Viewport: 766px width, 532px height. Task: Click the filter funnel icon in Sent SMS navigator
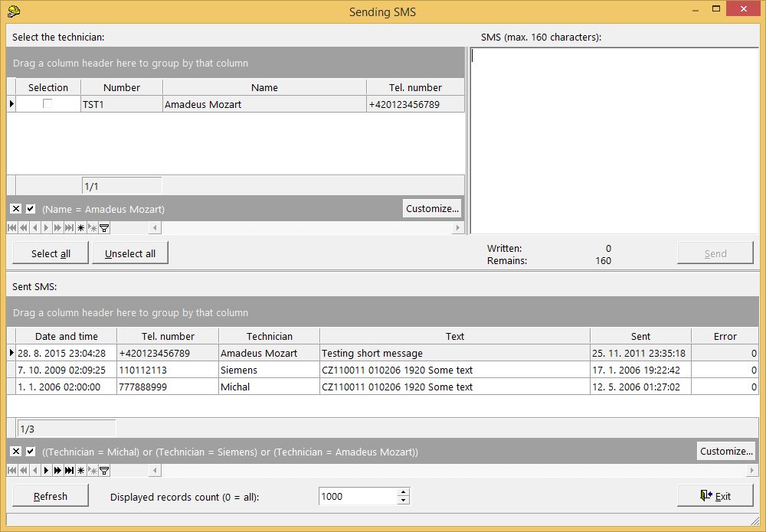(x=104, y=471)
